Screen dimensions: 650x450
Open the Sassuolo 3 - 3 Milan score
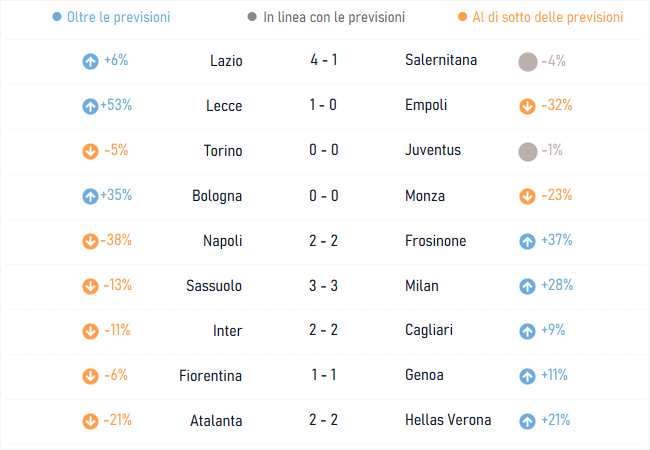click(323, 286)
